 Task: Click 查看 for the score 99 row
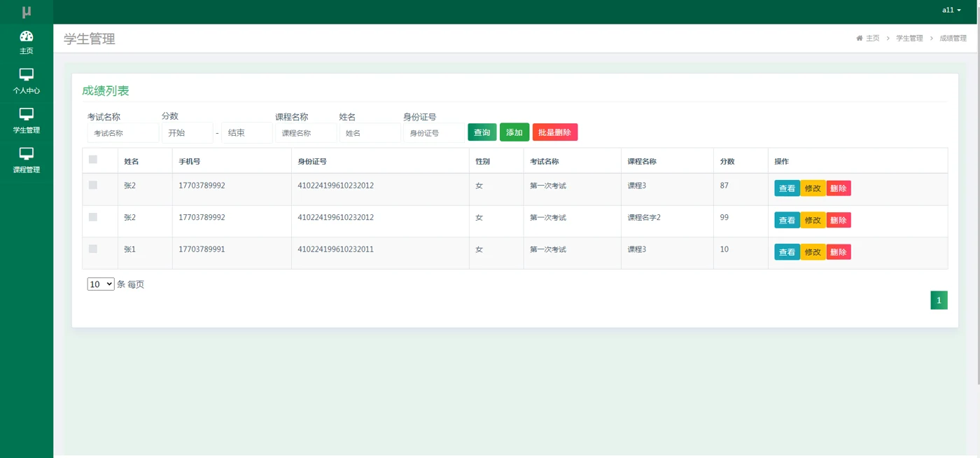[787, 221]
